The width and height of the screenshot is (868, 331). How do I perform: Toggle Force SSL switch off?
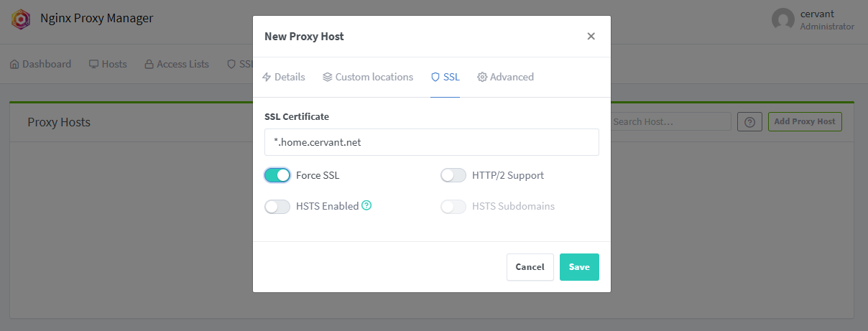(x=277, y=175)
